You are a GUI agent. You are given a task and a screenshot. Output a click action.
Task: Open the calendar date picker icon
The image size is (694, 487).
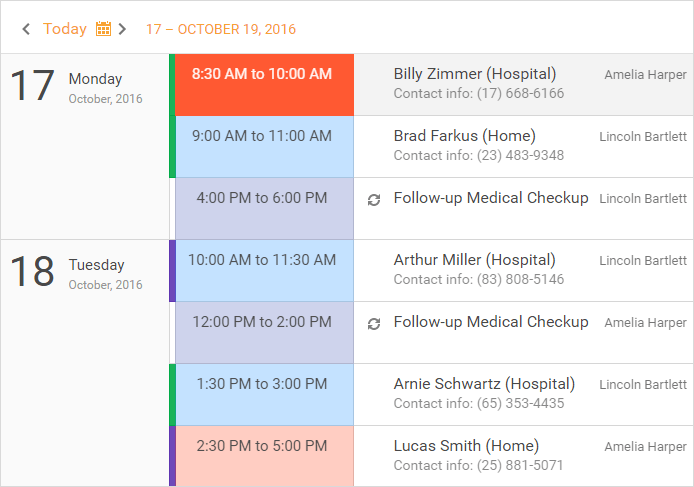103,29
